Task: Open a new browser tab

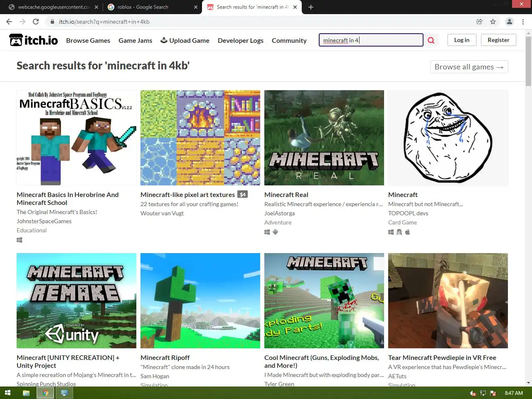Action: tap(311, 7)
